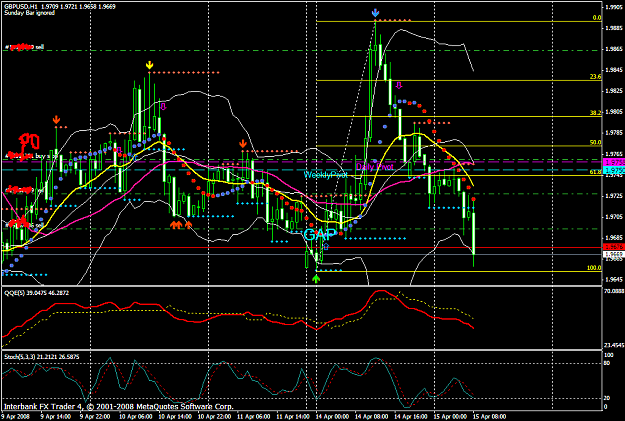625x421 pixels.
Task: Click the Fibonacci 61.8 level label
Action: (x=596, y=172)
